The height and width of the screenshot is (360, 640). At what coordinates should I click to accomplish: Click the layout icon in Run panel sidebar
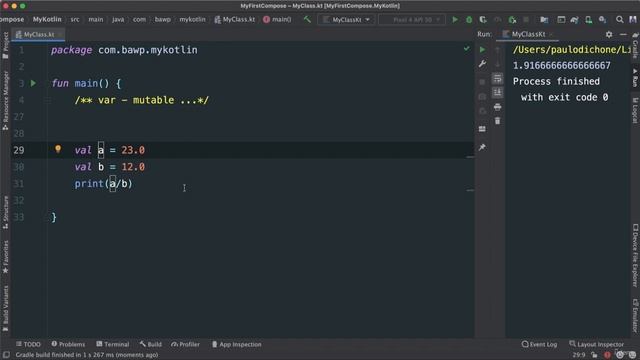[x=482, y=129]
